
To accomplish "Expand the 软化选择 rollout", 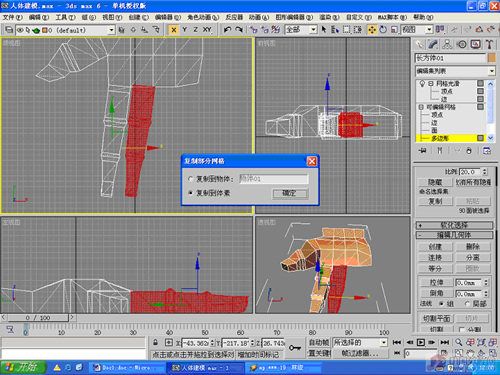I will point(454,225).
